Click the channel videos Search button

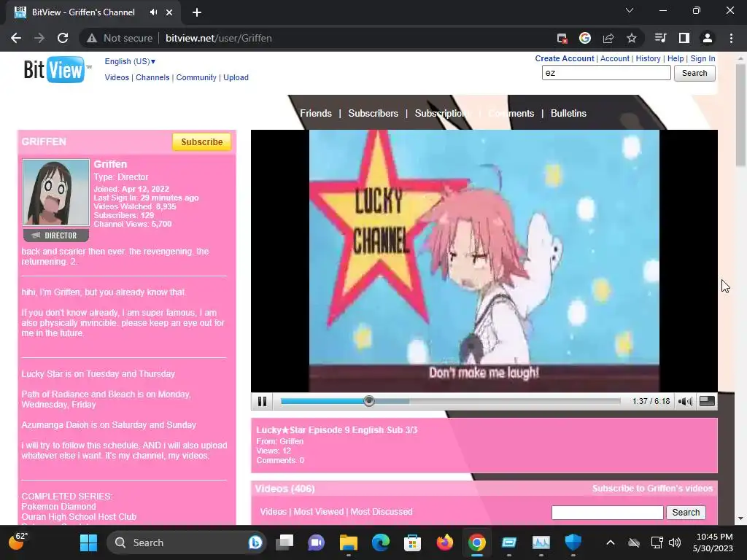(x=686, y=513)
